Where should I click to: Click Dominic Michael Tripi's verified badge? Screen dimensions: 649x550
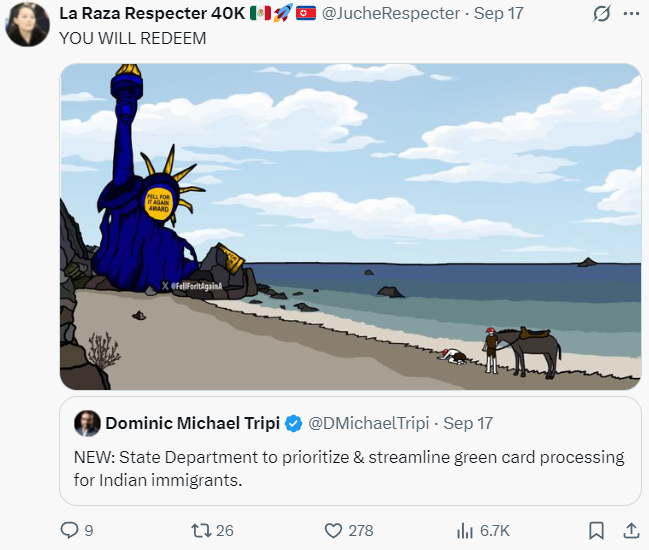click(293, 423)
